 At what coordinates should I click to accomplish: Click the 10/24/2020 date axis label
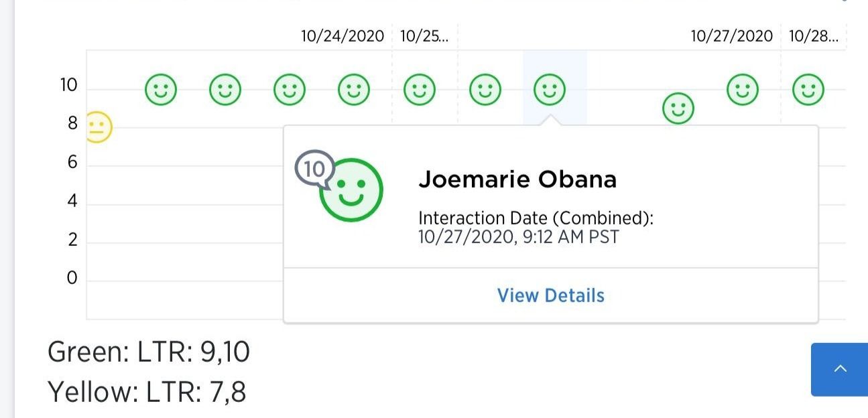[x=343, y=36]
